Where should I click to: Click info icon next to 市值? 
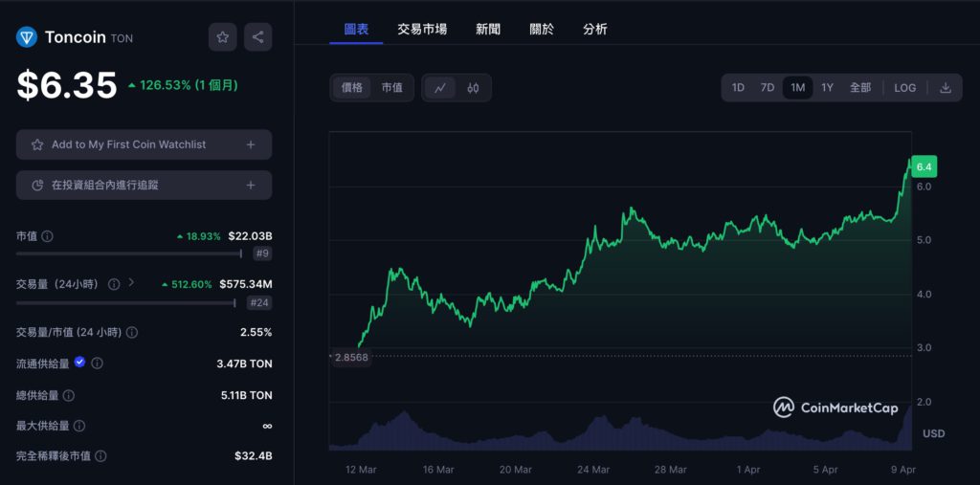48,236
